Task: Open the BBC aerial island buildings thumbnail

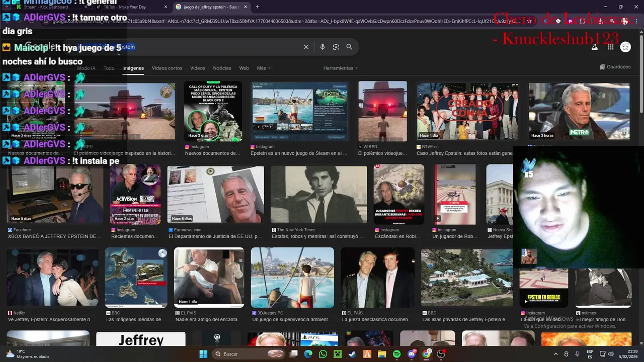Action: [467, 277]
